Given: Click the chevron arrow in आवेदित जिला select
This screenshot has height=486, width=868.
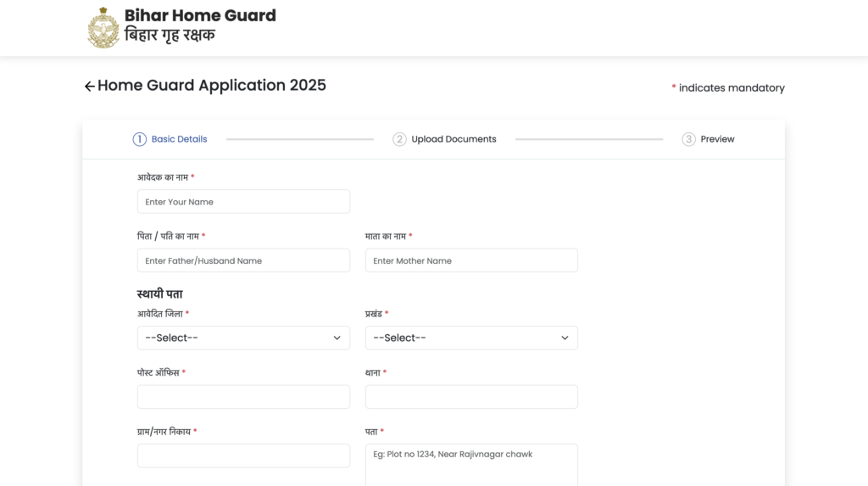Looking at the screenshot, I should [337, 338].
